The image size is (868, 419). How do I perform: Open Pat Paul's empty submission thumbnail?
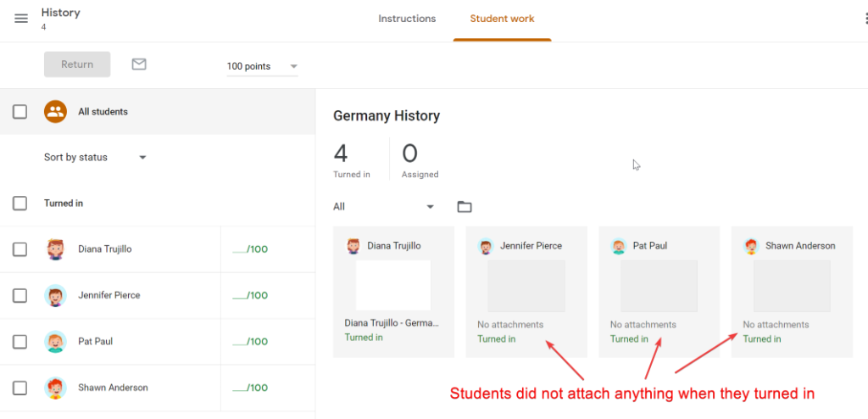659,286
